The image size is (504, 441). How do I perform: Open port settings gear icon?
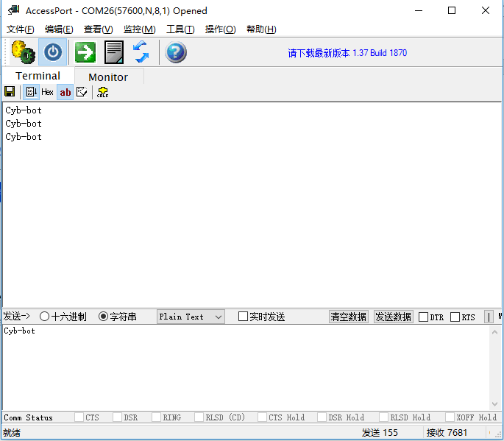tap(23, 52)
